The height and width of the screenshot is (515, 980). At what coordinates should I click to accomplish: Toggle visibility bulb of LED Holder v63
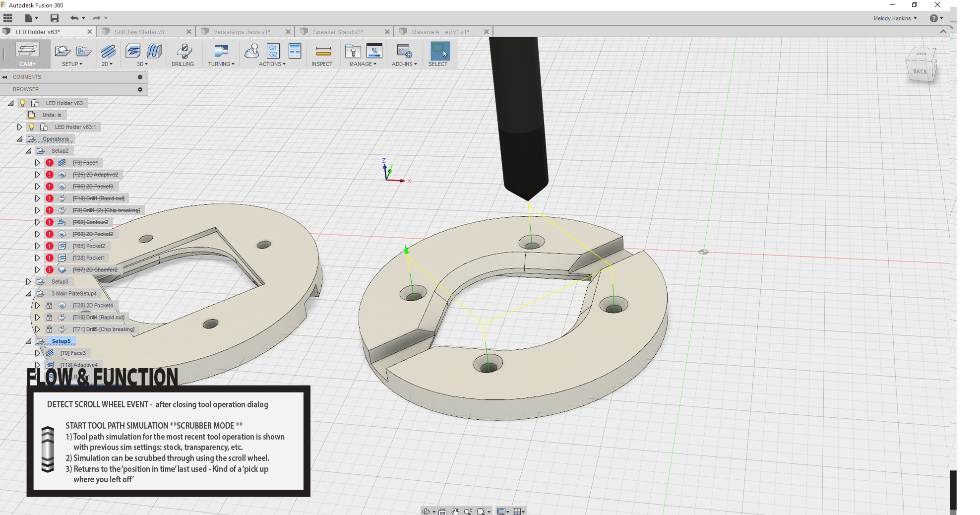(23, 103)
